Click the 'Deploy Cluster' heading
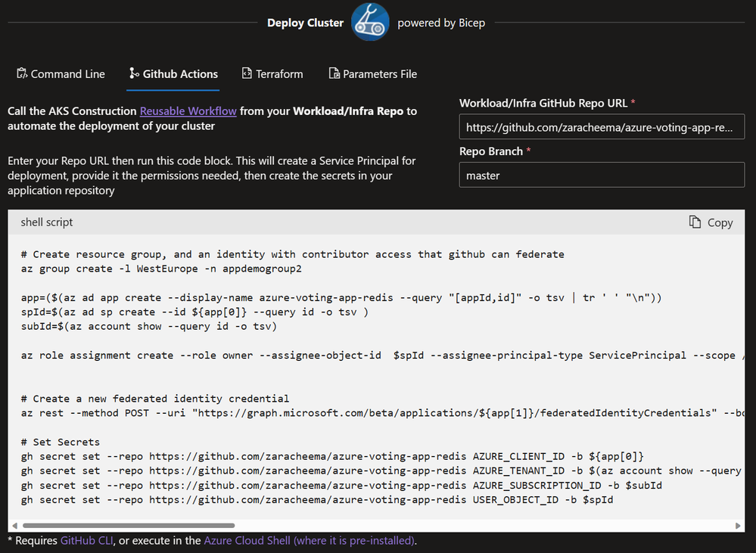Image resolution: width=756 pixels, height=553 pixels. pos(305,23)
